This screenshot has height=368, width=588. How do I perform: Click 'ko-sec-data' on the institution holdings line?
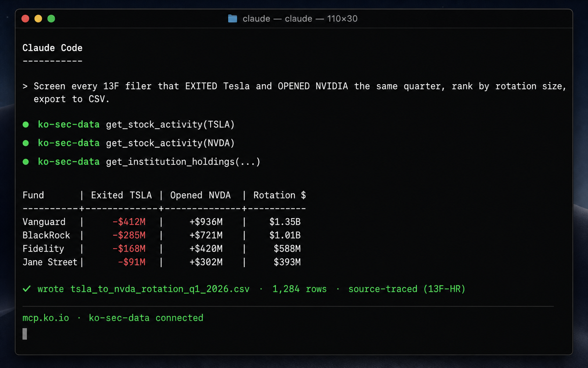[x=69, y=162]
